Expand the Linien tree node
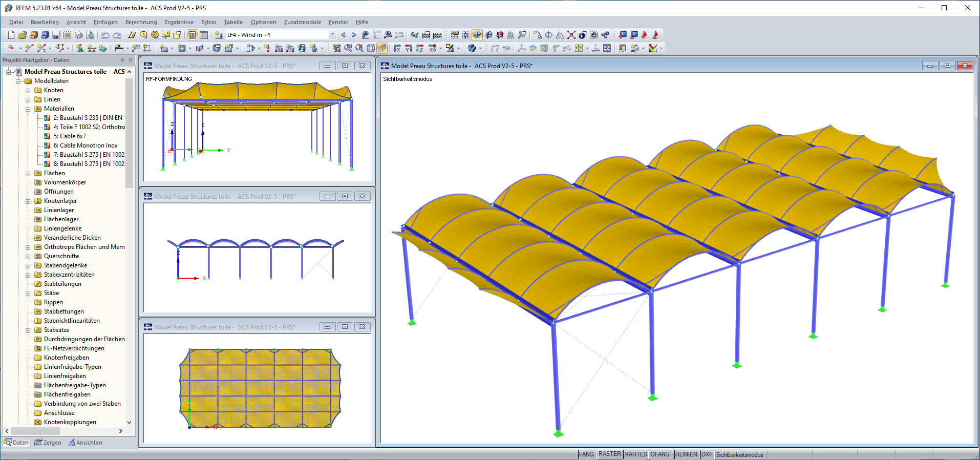The image size is (980, 460). tap(28, 99)
